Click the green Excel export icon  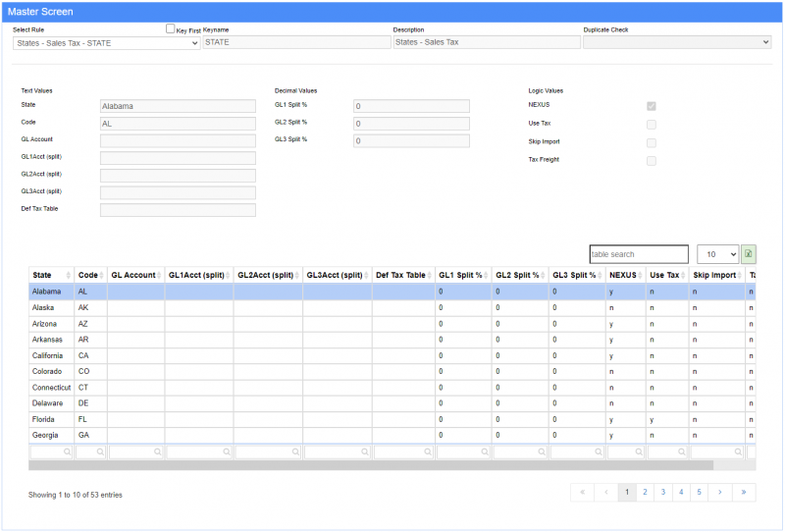pyautogui.click(x=749, y=254)
